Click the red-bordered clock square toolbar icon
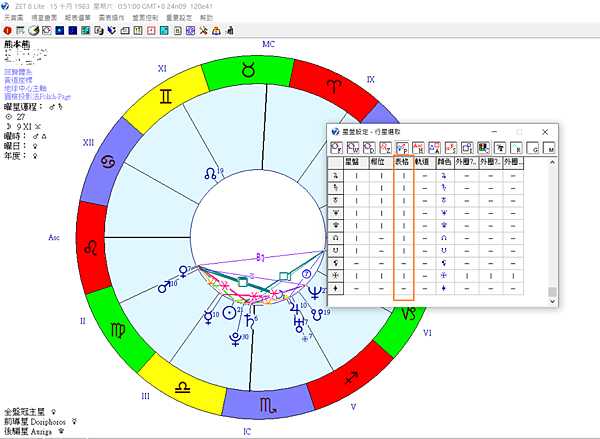Viewport: 600px width, 439px height. click(x=151, y=31)
